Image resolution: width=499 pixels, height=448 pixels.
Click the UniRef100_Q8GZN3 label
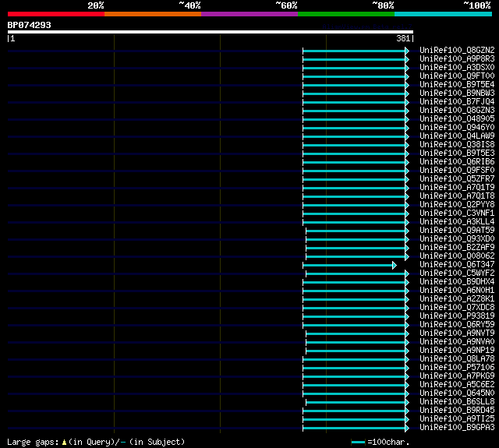point(457,111)
